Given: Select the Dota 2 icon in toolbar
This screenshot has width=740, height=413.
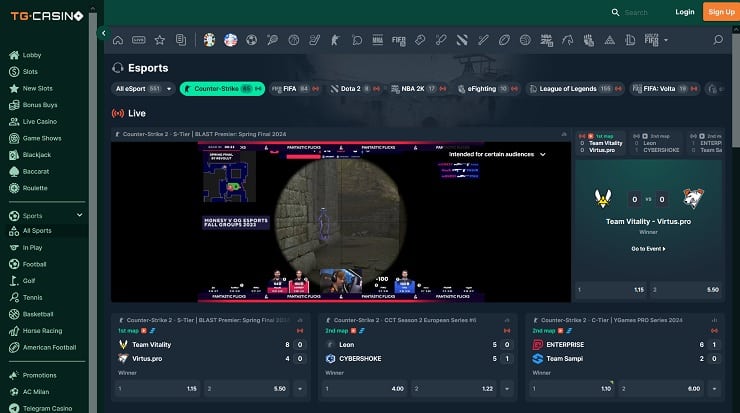Looking at the screenshot, I should [462, 40].
